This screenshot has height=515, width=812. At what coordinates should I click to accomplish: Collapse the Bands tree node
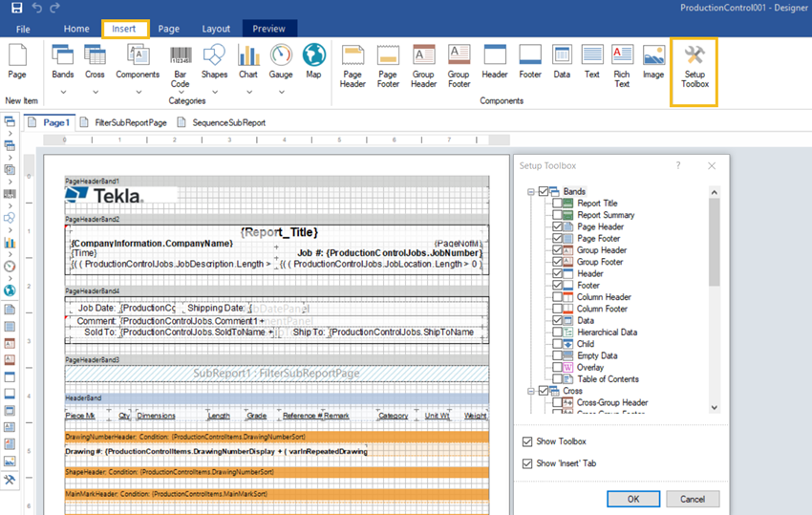[531, 192]
